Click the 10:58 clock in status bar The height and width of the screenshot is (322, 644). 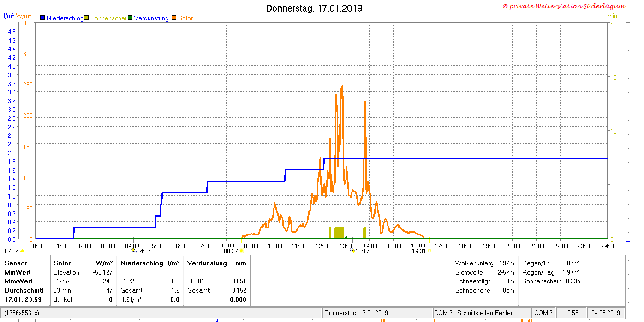pos(571,313)
